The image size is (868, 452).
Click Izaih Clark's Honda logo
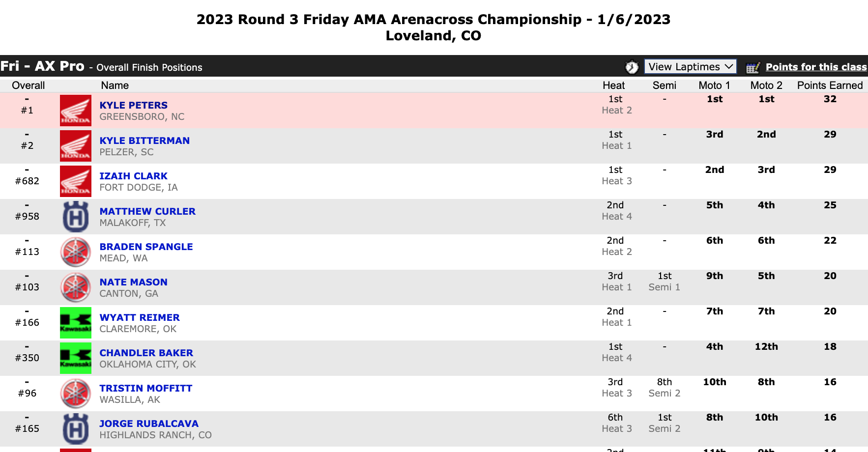pyautogui.click(x=76, y=181)
